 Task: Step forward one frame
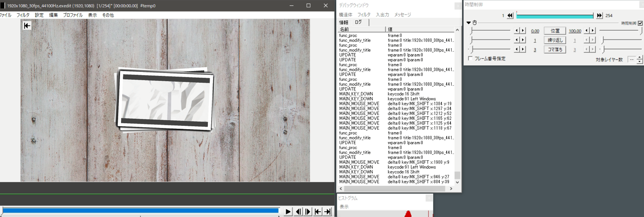coord(308,211)
